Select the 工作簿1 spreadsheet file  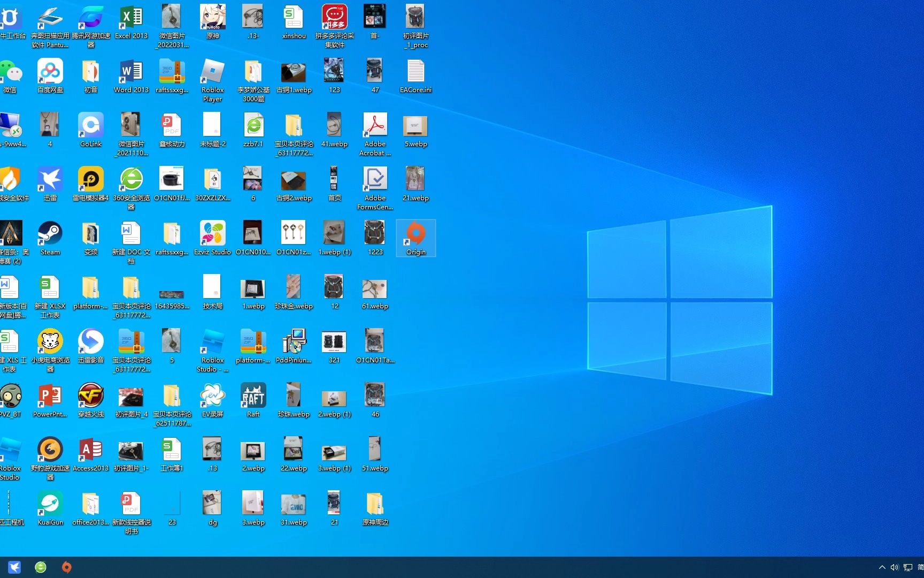pos(172,454)
